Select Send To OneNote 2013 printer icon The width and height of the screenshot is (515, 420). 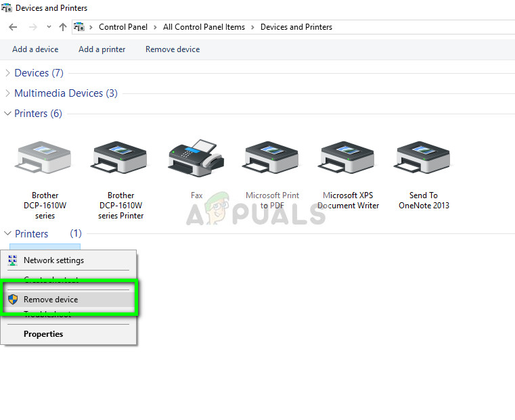click(422, 158)
